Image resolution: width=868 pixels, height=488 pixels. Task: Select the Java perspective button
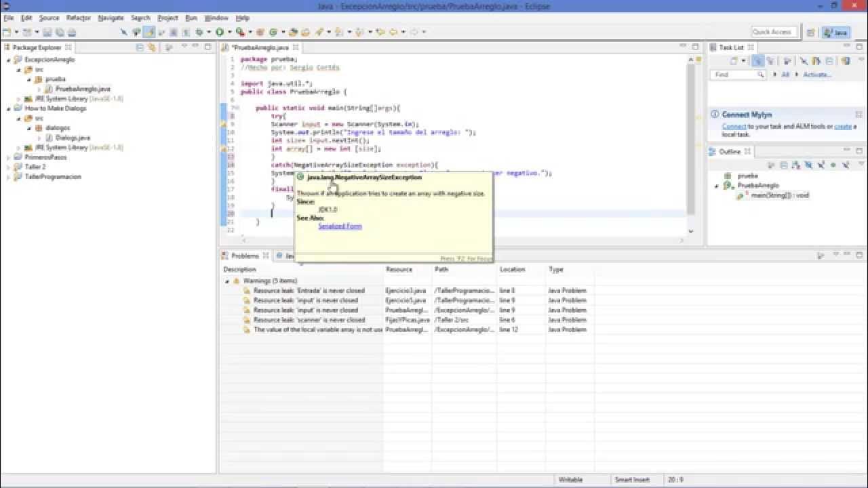pyautogui.click(x=836, y=32)
